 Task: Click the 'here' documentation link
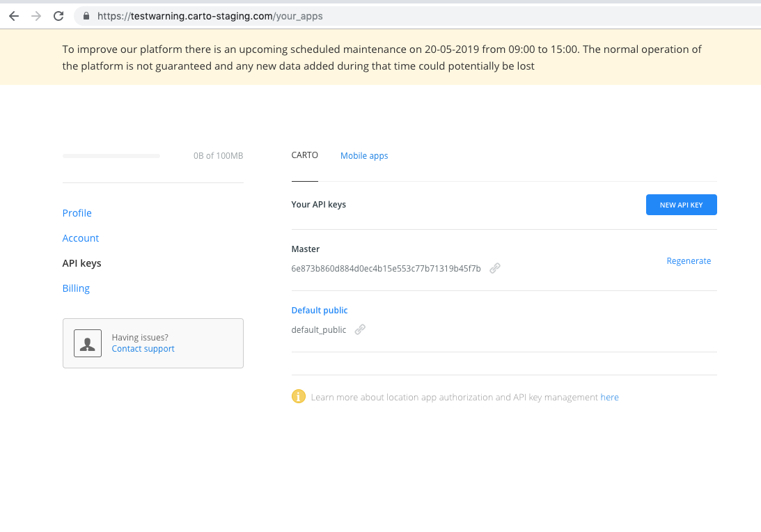(x=610, y=397)
